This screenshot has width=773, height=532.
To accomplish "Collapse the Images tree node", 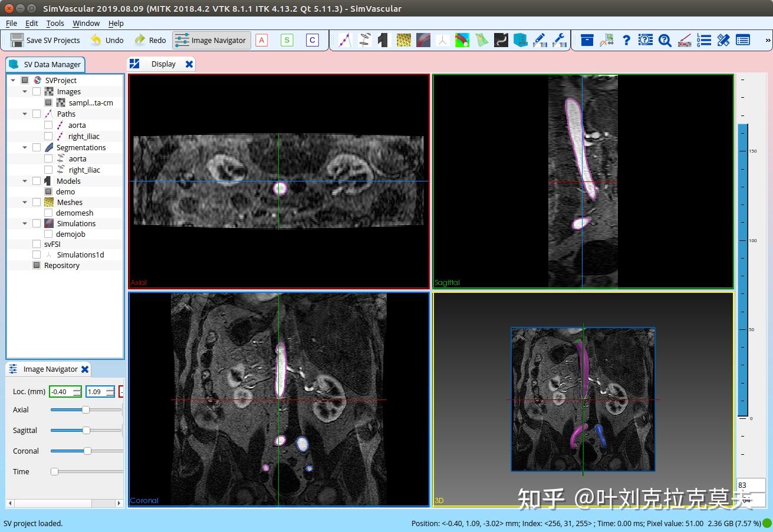I will tap(25, 91).
